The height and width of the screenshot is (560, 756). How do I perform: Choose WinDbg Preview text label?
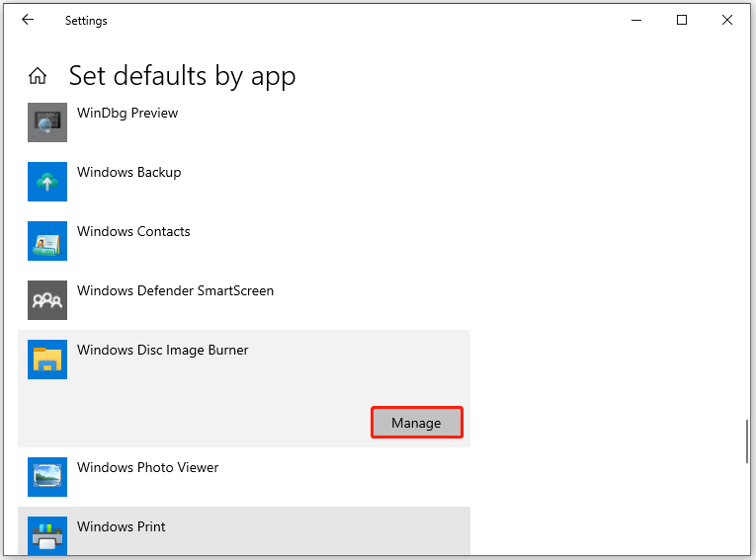(127, 113)
